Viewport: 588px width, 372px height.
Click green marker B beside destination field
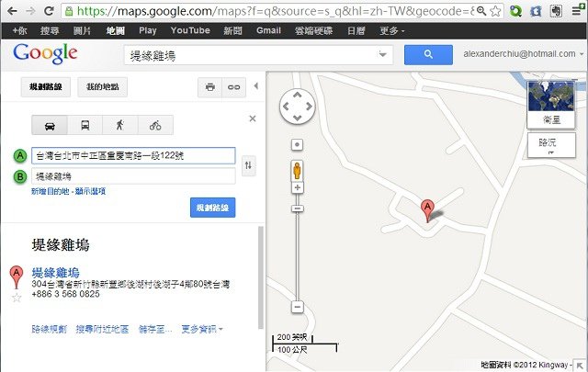(20, 176)
